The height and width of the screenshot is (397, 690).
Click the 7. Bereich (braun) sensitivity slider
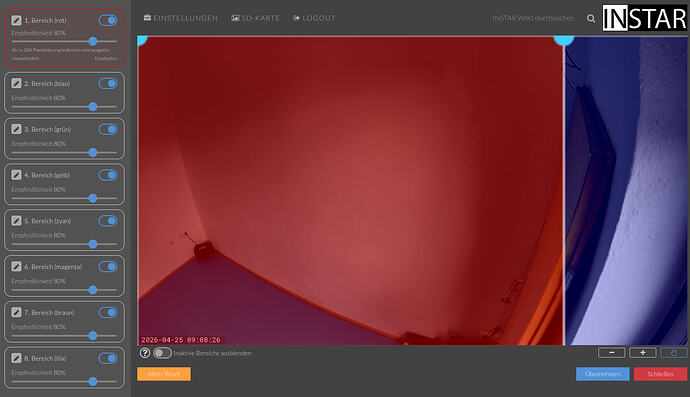[x=64, y=335]
